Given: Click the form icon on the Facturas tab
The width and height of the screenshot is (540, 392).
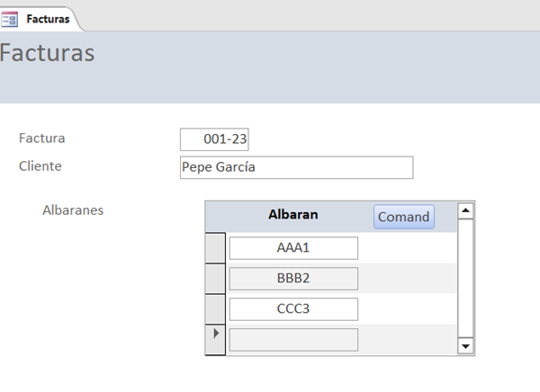Looking at the screenshot, I should tap(10, 17).
